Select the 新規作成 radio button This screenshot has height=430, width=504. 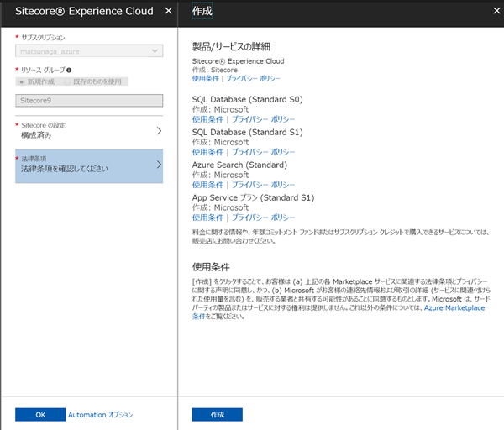pos(22,82)
